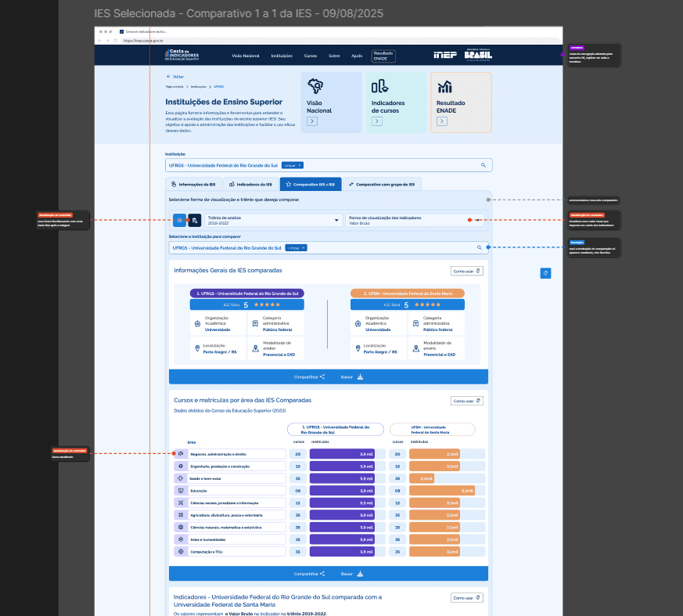Select Comparativo IES x IES tab

(x=311, y=184)
